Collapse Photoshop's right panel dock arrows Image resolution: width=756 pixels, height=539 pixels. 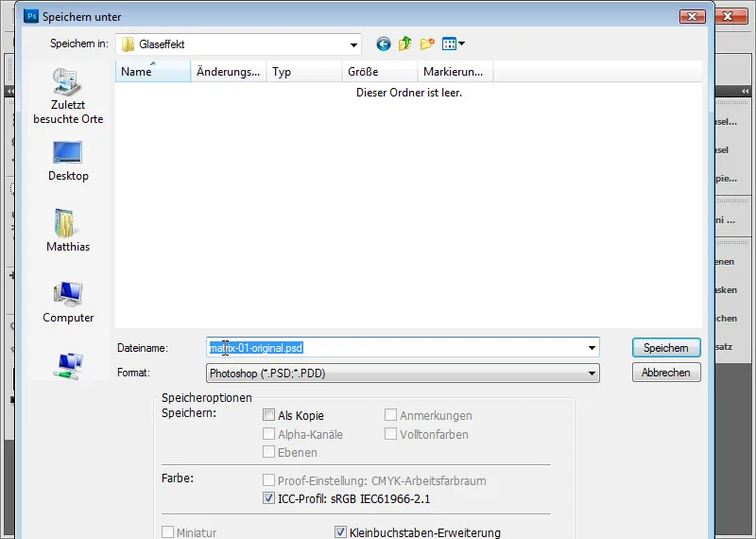[x=746, y=91]
